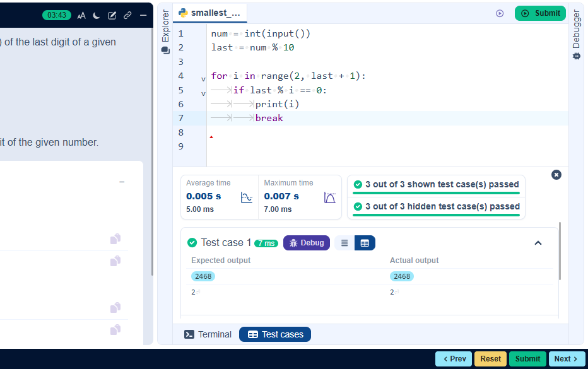Debug Test case 1
Viewport: 588px width, 369px height.
307,243
